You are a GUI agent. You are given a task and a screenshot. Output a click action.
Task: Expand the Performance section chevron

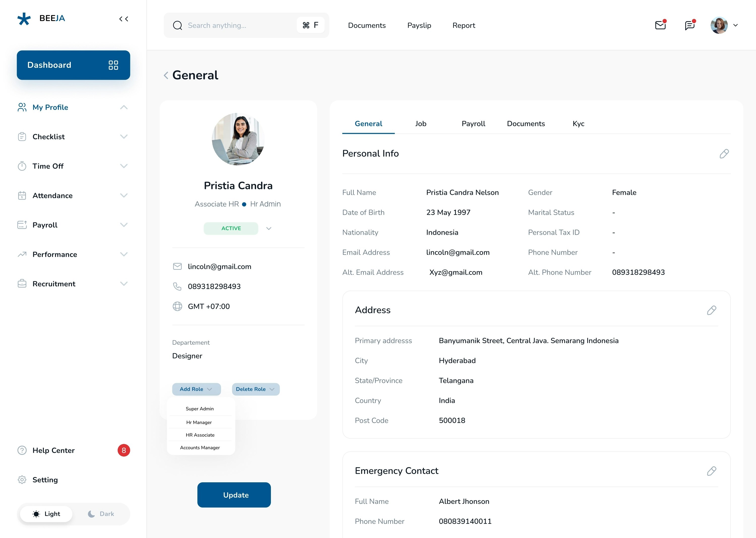pos(124,254)
